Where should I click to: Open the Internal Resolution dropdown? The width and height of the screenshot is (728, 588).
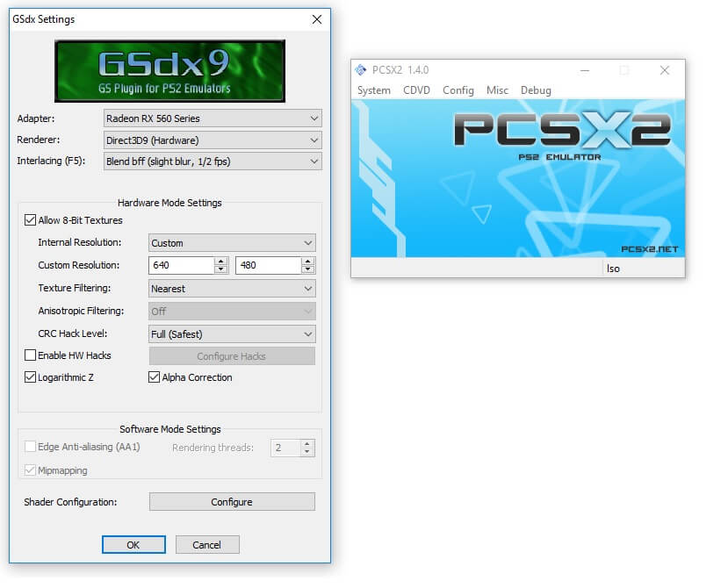tap(232, 243)
